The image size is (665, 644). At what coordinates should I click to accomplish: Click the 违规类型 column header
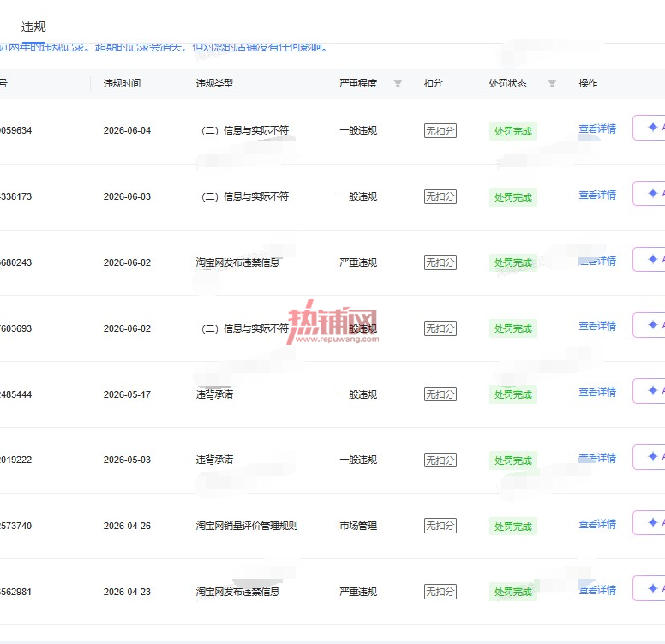point(214,84)
